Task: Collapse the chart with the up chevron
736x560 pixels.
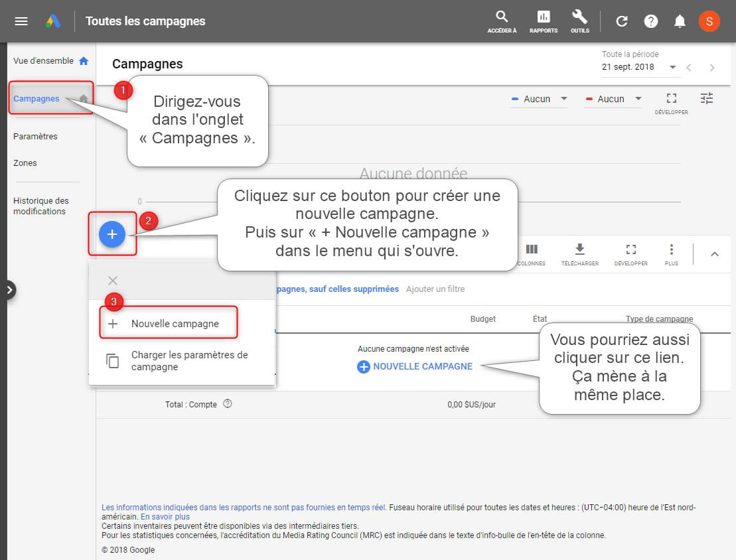Action: pyautogui.click(x=714, y=254)
